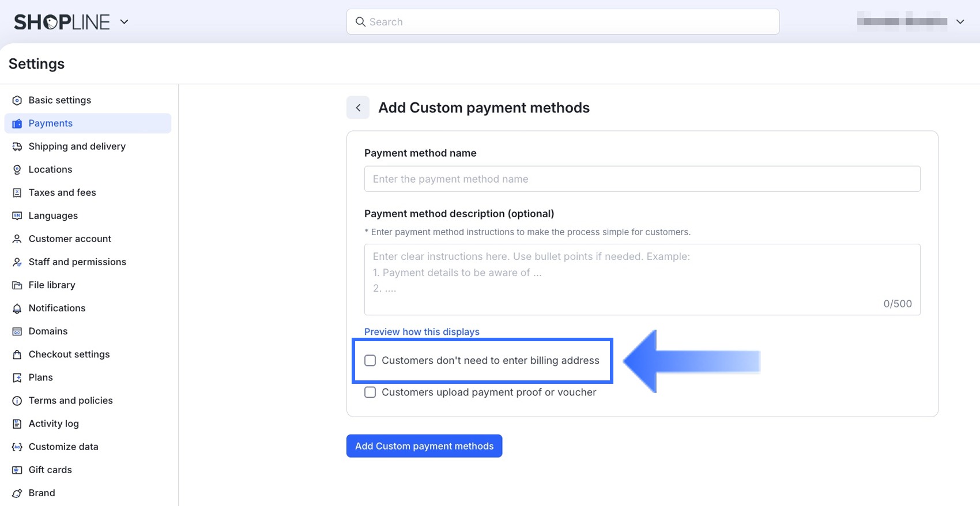The width and height of the screenshot is (980, 506).
Task: Go back using the left chevron button
Action: pyautogui.click(x=358, y=108)
